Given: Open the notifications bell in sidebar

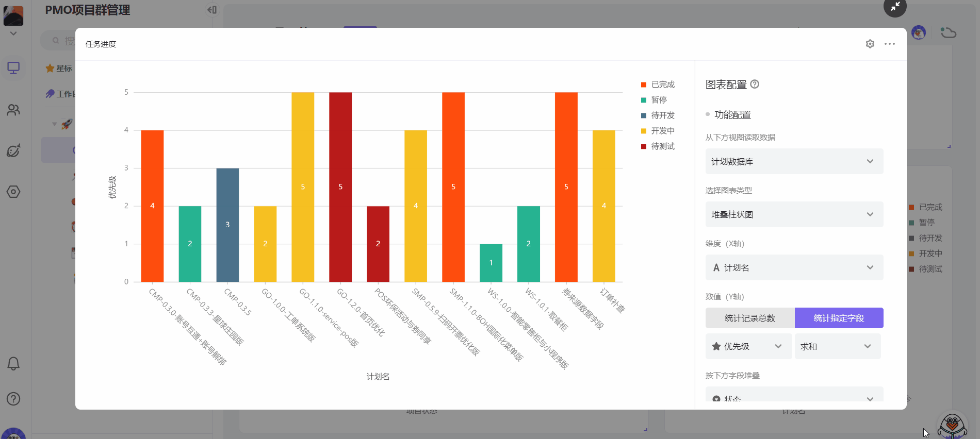Looking at the screenshot, I should click(13, 364).
